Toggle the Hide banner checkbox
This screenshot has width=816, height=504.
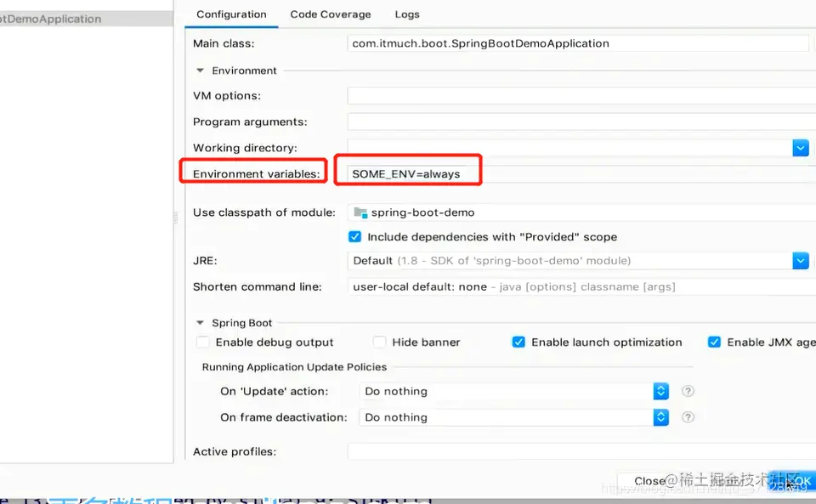pos(379,343)
